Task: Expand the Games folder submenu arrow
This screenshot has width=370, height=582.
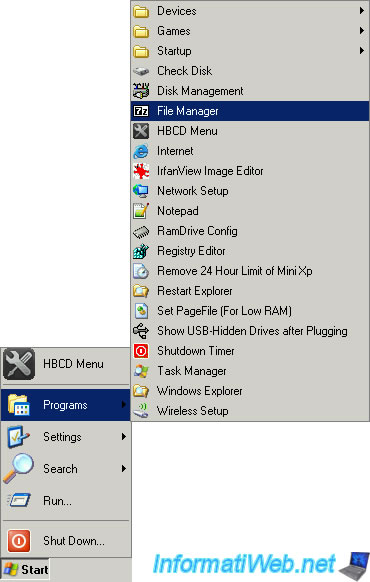Action: [x=361, y=31]
